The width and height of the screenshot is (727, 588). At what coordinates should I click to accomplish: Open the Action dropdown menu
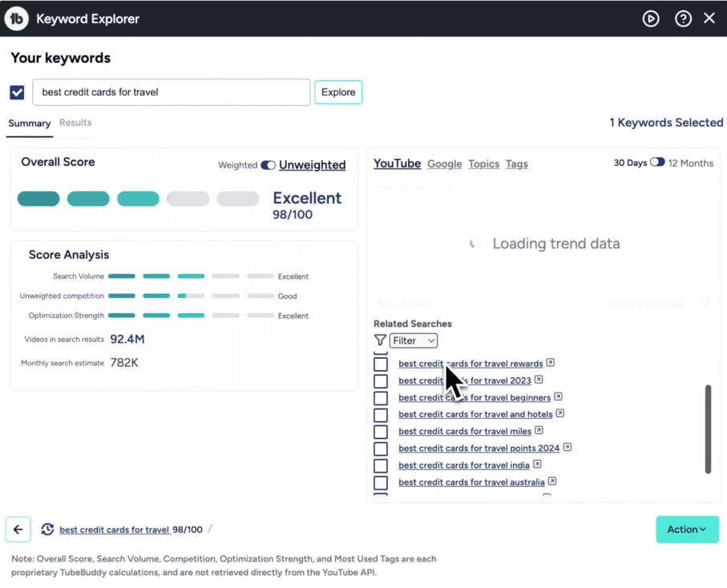pos(687,530)
